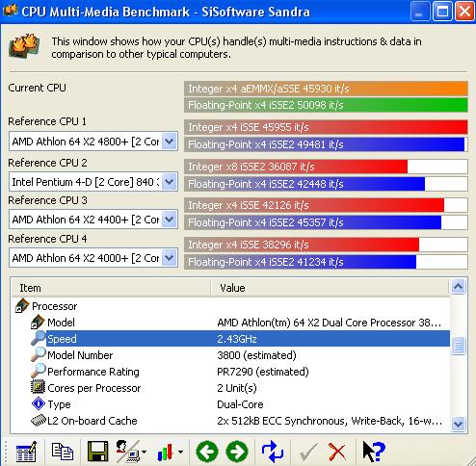Expand the Reference CPU 3 combo box
This screenshot has height=466, width=476.
click(x=170, y=220)
